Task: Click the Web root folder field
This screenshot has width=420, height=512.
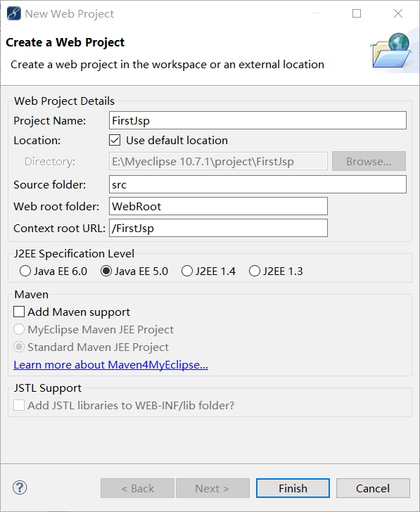Action: click(x=218, y=206)
